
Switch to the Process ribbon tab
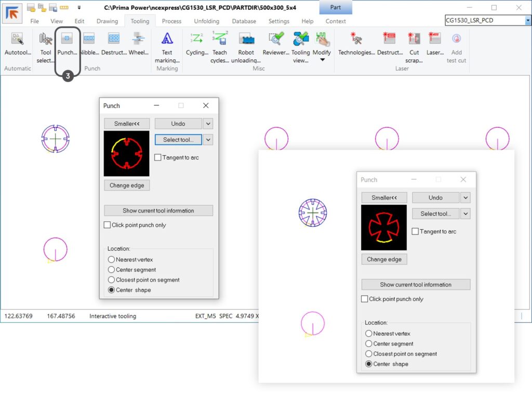(x=171, y=21)
